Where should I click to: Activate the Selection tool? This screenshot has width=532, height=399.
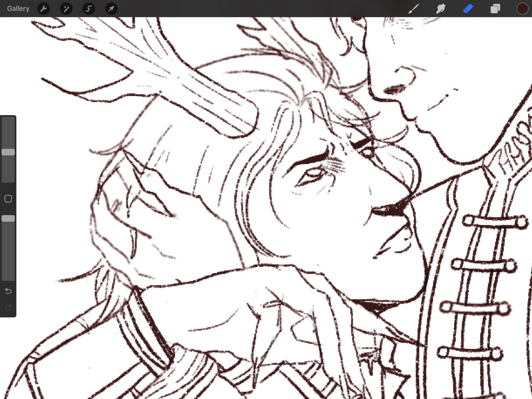coord(89,9)
